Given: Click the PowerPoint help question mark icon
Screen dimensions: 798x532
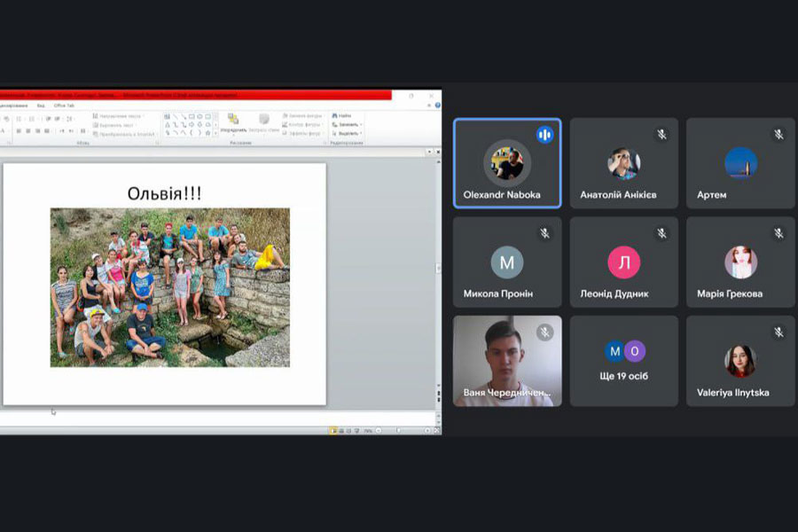Looking at the screenshot, I should [x=436, y=106].
